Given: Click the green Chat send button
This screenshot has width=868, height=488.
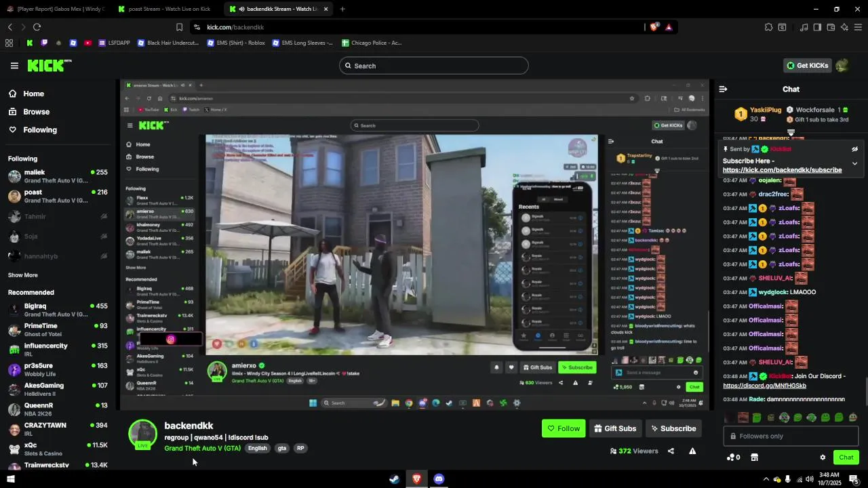Looking at the screenshot, I should pos(846,457).
